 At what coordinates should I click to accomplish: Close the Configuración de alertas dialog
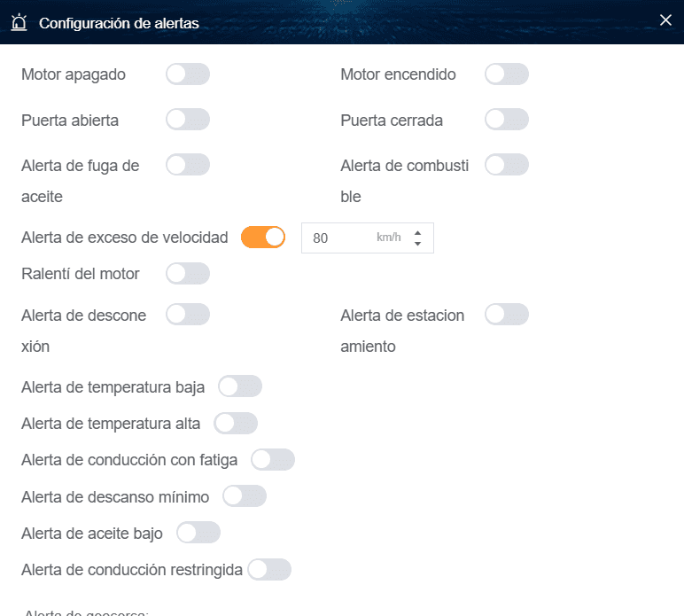coord(666,20)
